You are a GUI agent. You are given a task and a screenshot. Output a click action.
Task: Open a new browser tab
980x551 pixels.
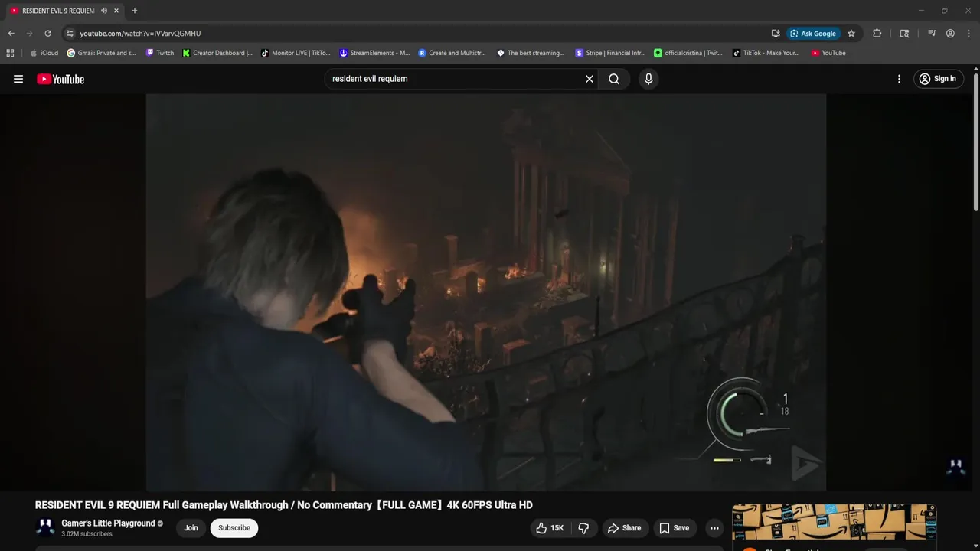pos(135,11)
